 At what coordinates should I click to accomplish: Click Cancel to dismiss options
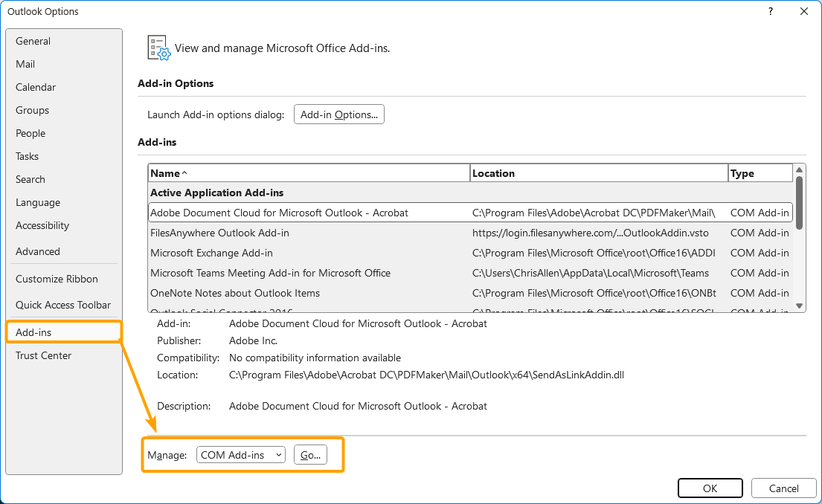point(784,488)
